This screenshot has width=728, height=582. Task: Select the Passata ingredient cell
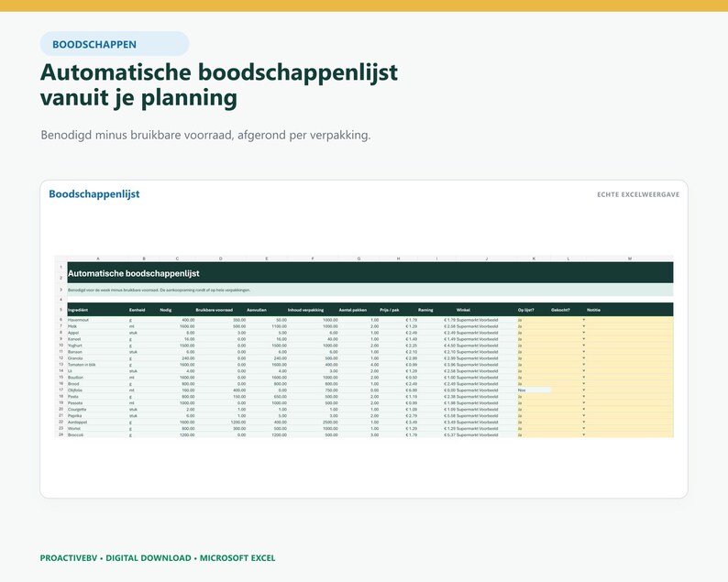(x=97, y=403)
